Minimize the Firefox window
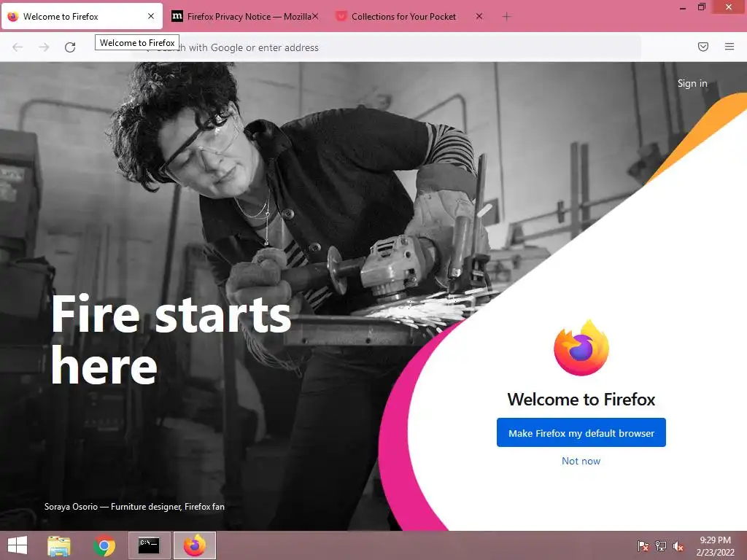Viewport: 747px width, 560px height. point(683,7)
